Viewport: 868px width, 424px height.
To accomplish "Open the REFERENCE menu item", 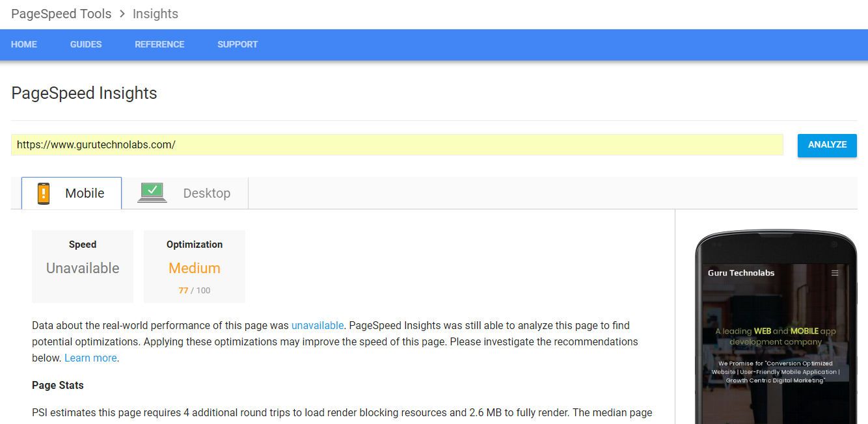I will [x=159, y=44].
